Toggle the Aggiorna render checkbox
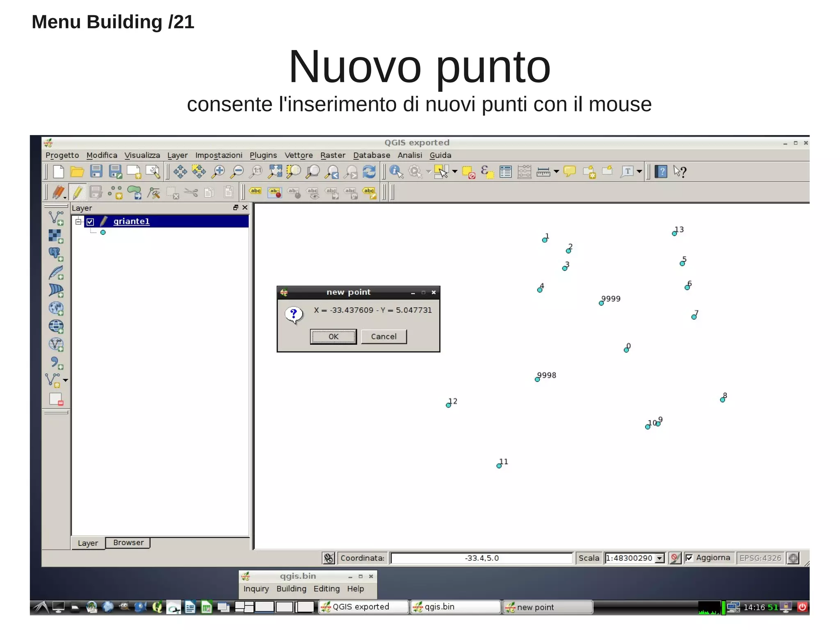Screen dimensions: 840x630 [689, 558]
